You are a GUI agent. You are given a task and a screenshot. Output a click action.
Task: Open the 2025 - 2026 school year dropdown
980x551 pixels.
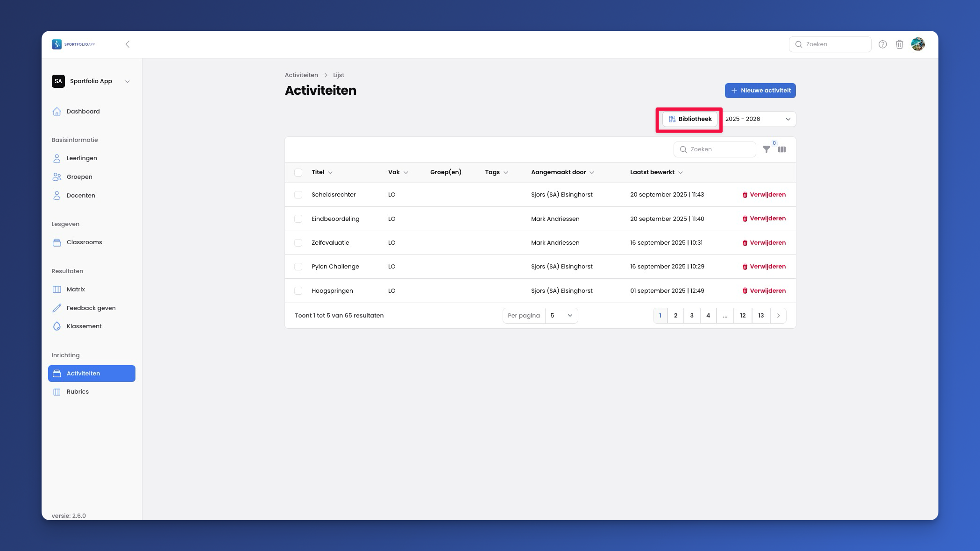coord(758,119)
